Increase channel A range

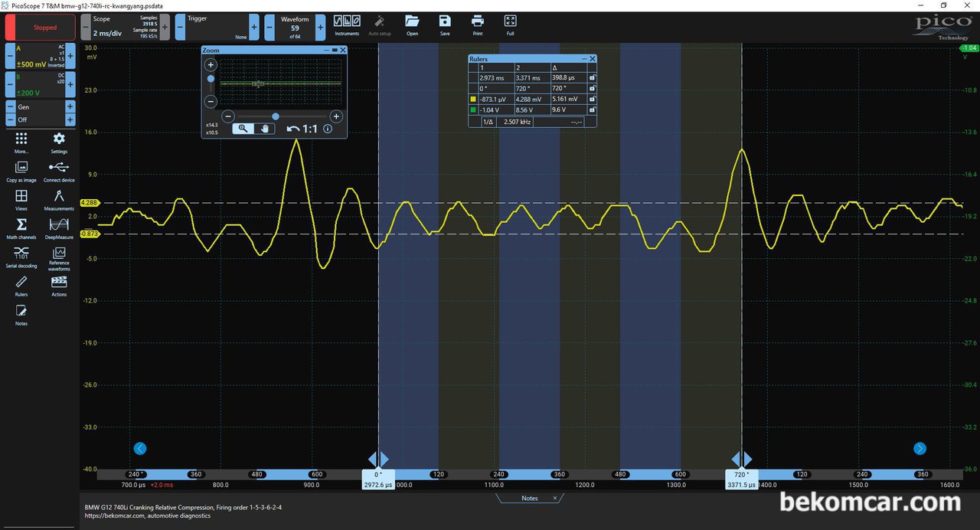(70, 56)
